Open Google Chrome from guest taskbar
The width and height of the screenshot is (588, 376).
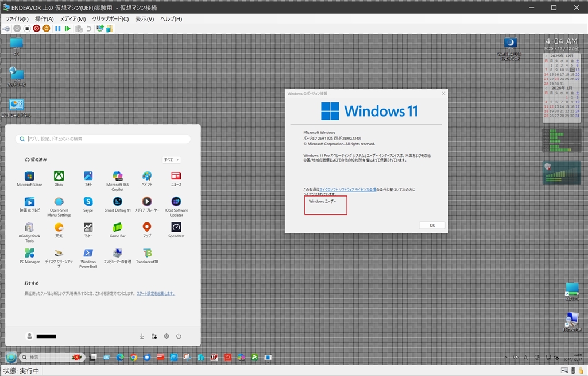pos(133,357)
